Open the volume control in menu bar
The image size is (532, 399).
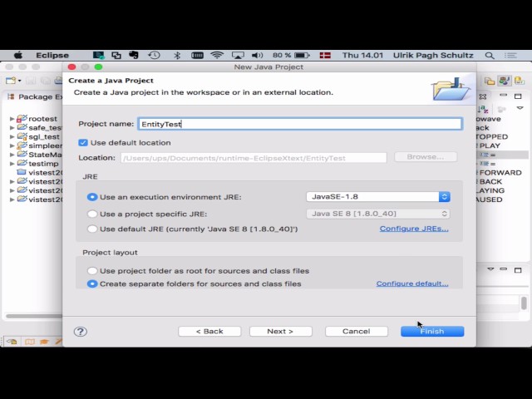[257, 56]
